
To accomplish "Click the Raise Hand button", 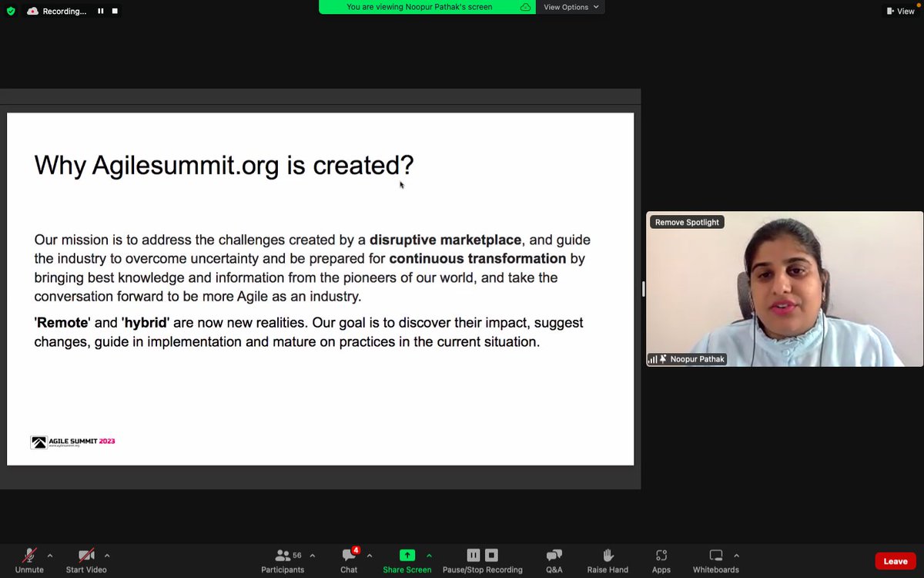I will click(x=608, y=560).
